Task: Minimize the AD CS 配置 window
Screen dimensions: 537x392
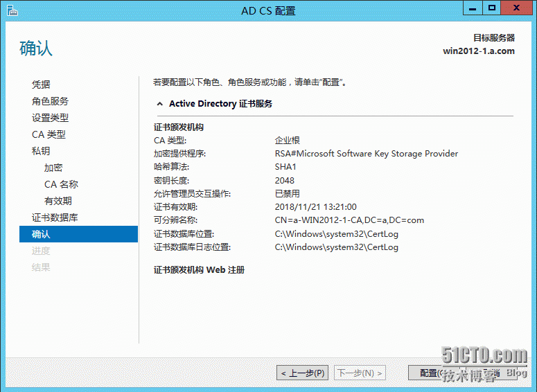Action: click(473, 8)
